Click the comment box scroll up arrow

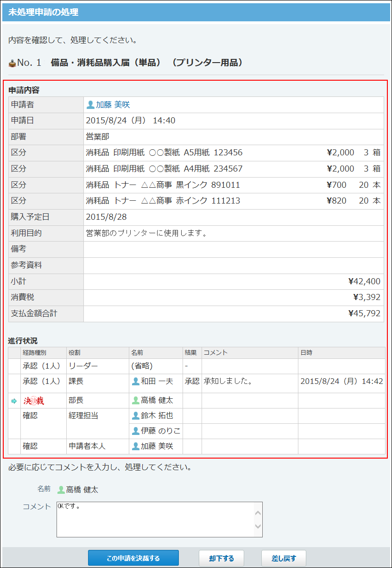click(x=258, y=513)
